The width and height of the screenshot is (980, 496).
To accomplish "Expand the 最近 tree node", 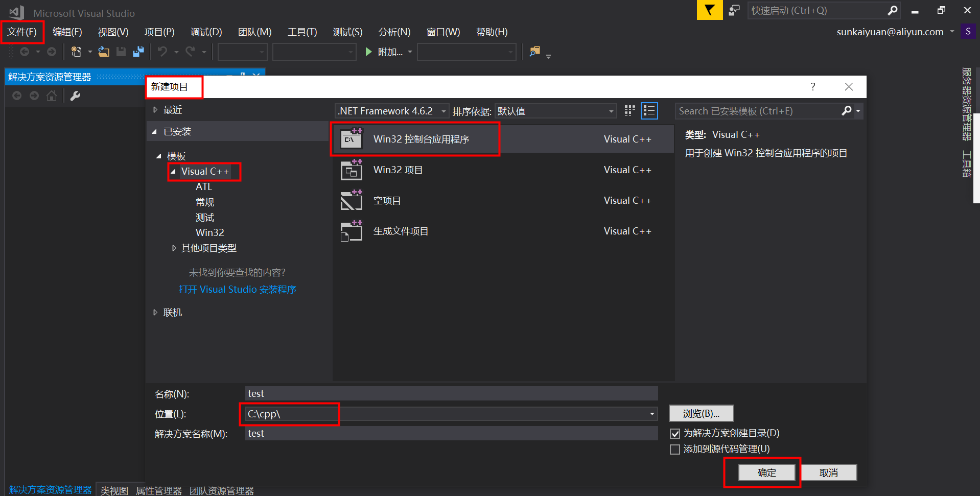I will [155, 110].
